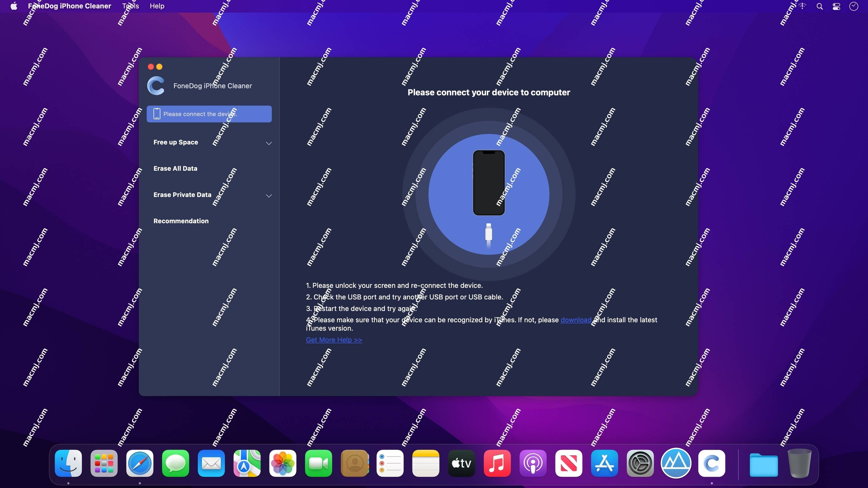Click the mountain peaks app in Dock
Viewport: 868px width, 488px height.
point(676,463)
